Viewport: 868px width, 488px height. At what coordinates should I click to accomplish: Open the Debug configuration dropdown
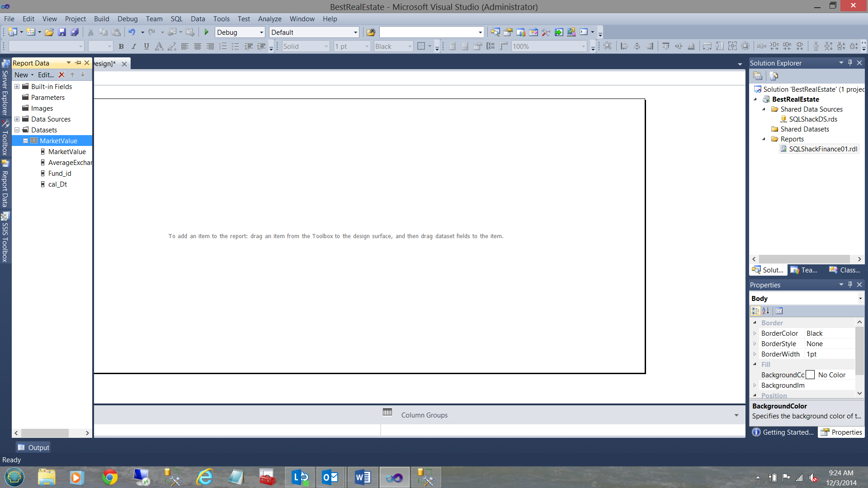(x=261, y=33)
